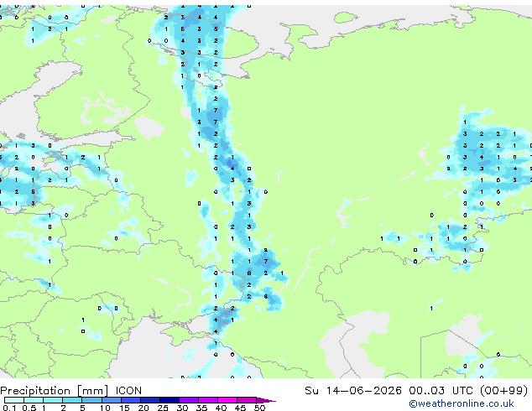
Task: Click the 20–25 mm dark blue swatch
Action: [149, 400]
